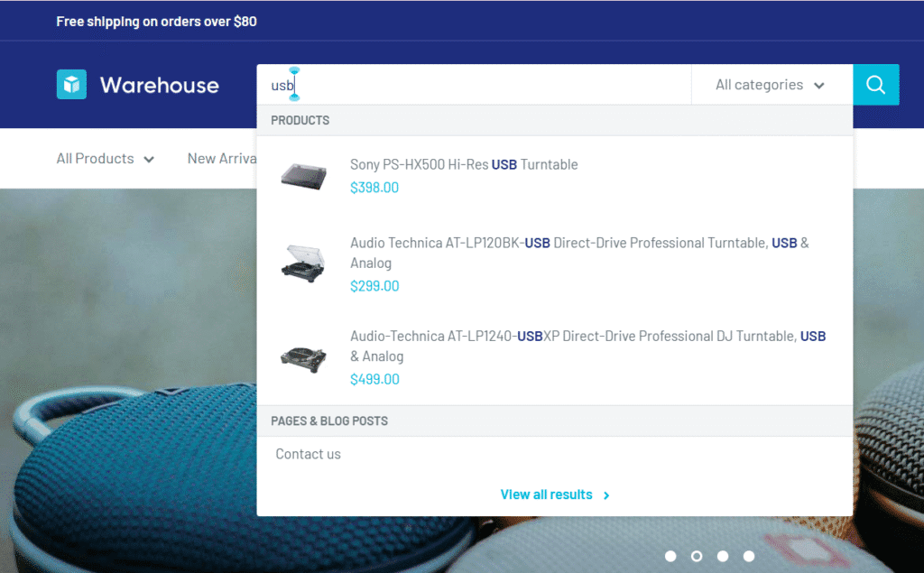Screen dimensions: 924x573
Task: Open the Contact us page
Action: (308, 454)
